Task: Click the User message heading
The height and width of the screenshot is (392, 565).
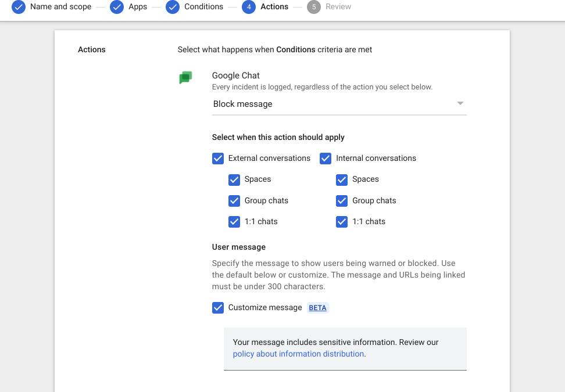Action: click(x=238, y=247)
